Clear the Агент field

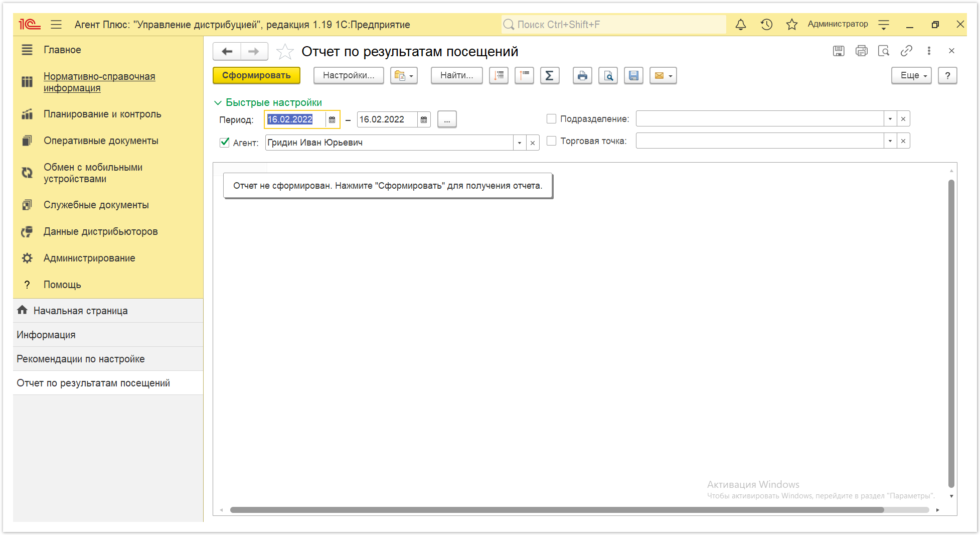tap(533, 143)
